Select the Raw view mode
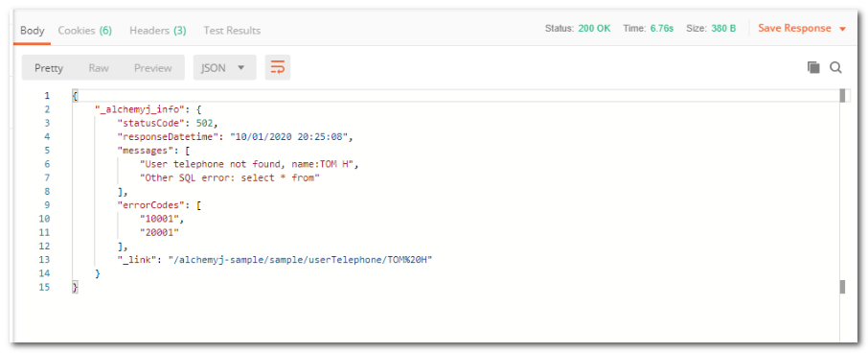Screen dimensions: 868x353 coord(99,68)
